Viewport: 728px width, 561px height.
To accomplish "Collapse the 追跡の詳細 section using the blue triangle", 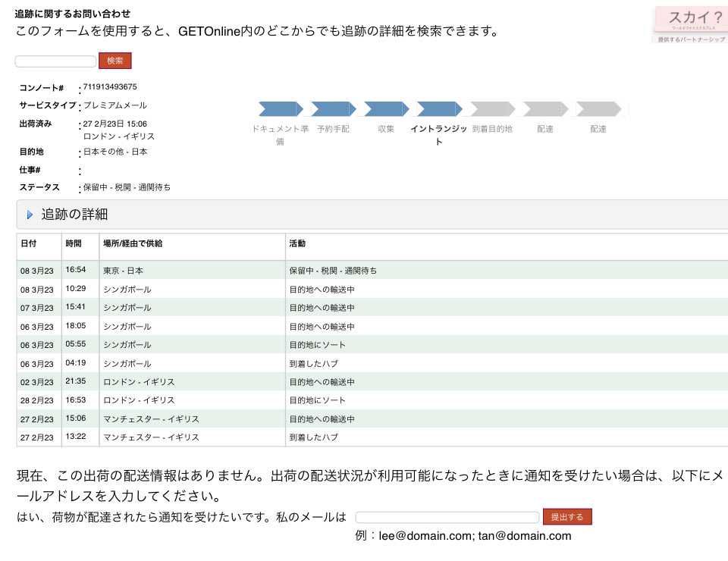I will click(x=30, y=215).
